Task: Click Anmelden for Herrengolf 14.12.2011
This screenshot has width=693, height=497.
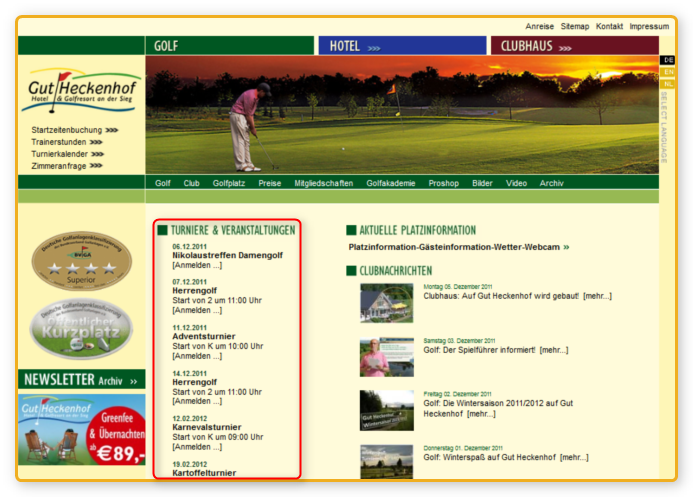Action: coord(197,401)
